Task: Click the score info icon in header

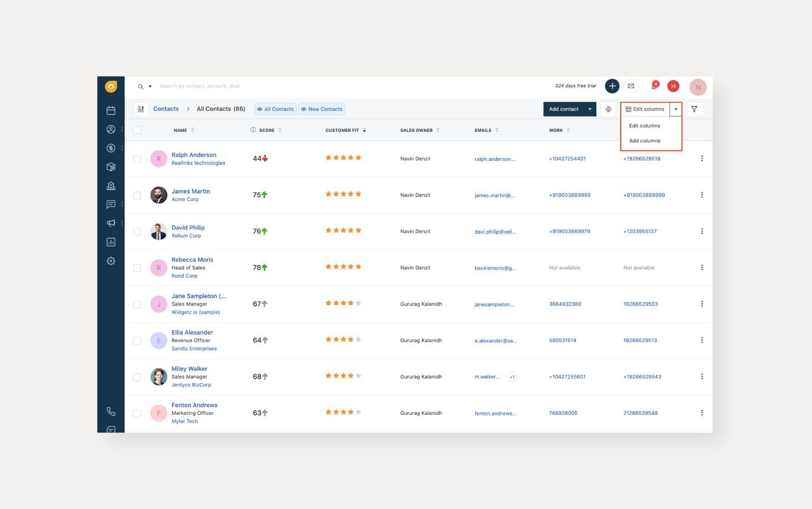Action: pos(253,130)
